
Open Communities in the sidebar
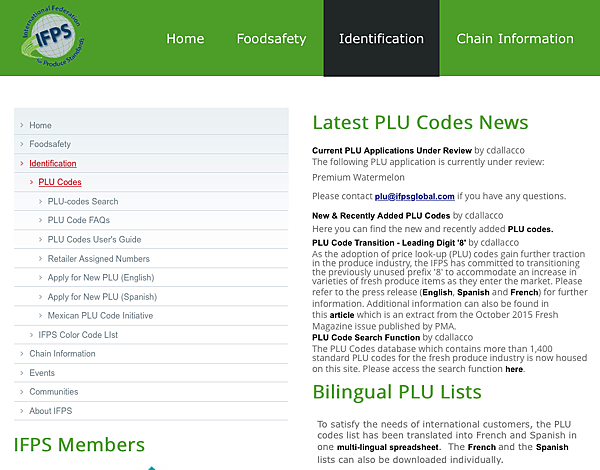pos(54,392)
